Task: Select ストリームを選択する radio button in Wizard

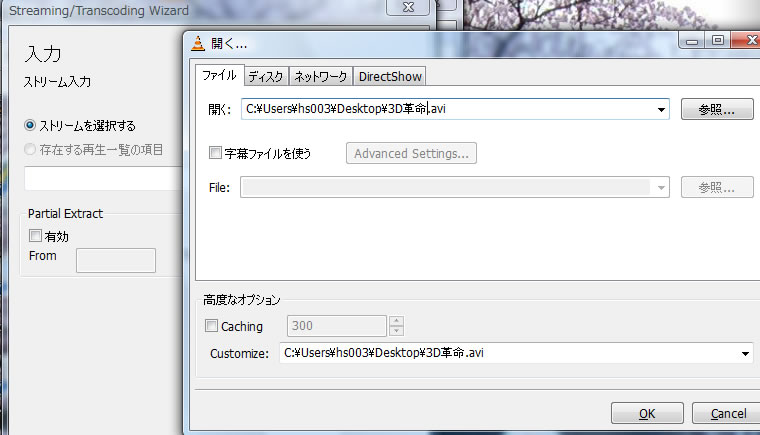Action: tap(30, 126)
